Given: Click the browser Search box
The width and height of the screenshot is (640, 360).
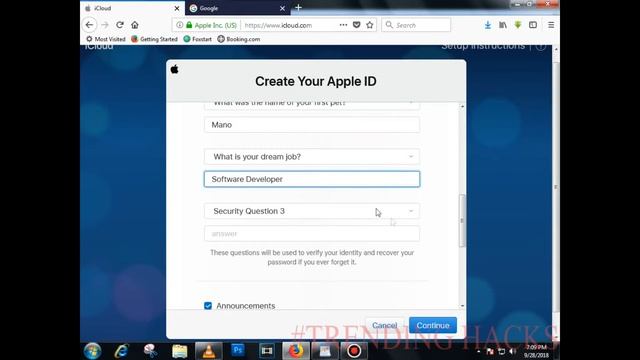Looking at the screenshot, I should click(416, 25).
